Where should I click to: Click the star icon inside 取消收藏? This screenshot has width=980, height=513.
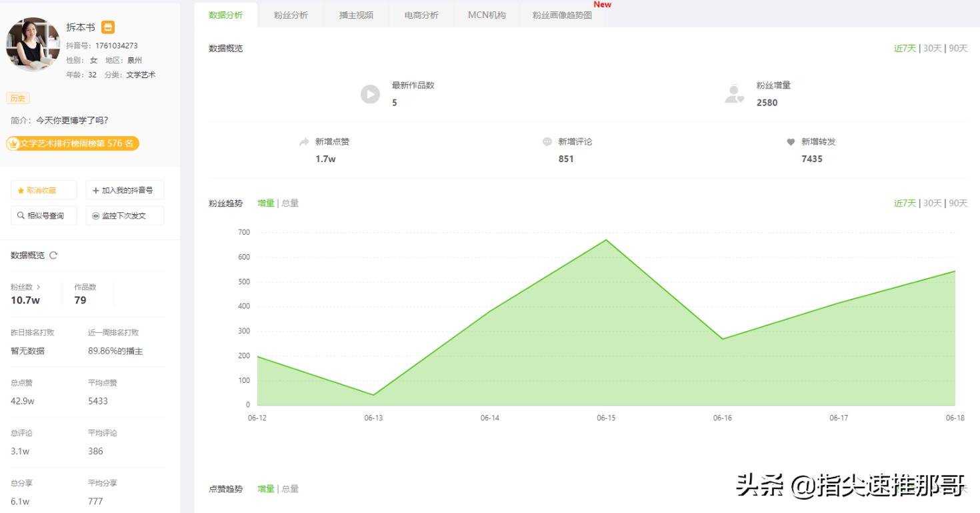21,189
